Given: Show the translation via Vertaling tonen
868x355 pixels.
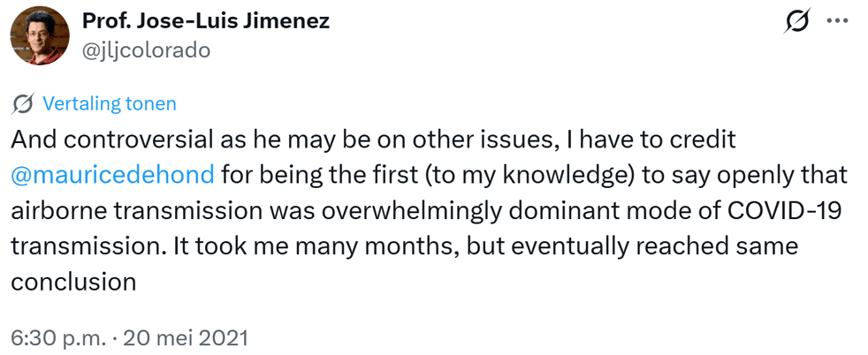Looking at the screenshot, I should point(109,103).
